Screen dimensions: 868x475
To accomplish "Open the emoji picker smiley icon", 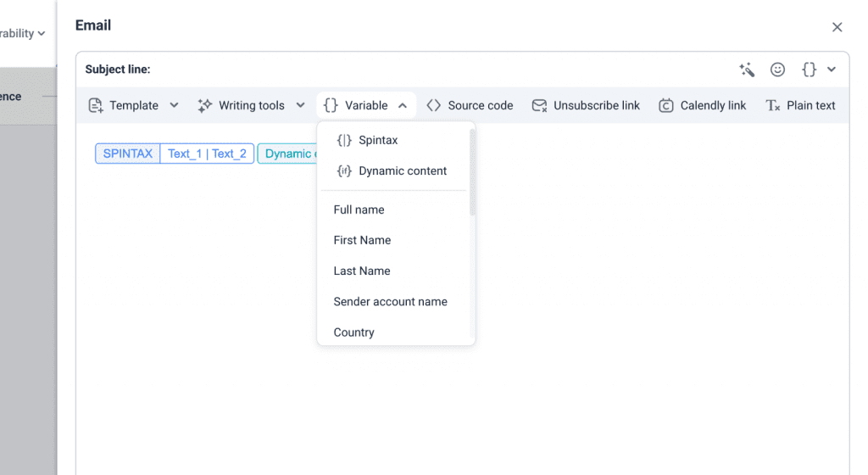I will [777, 70].
